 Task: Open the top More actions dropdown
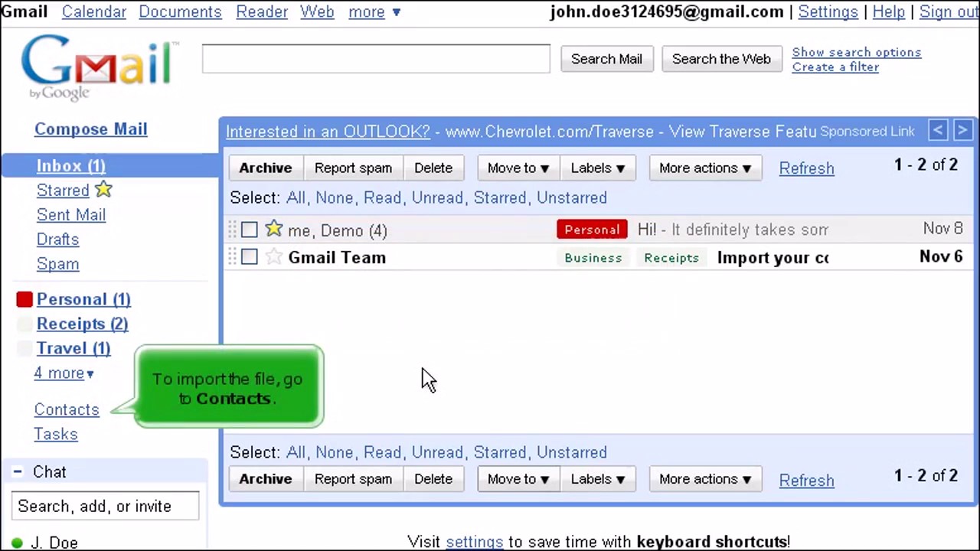pos(705,168)
